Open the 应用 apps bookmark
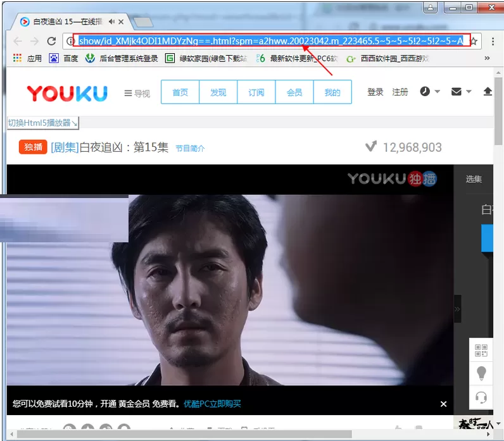 (x=28, y=58)
